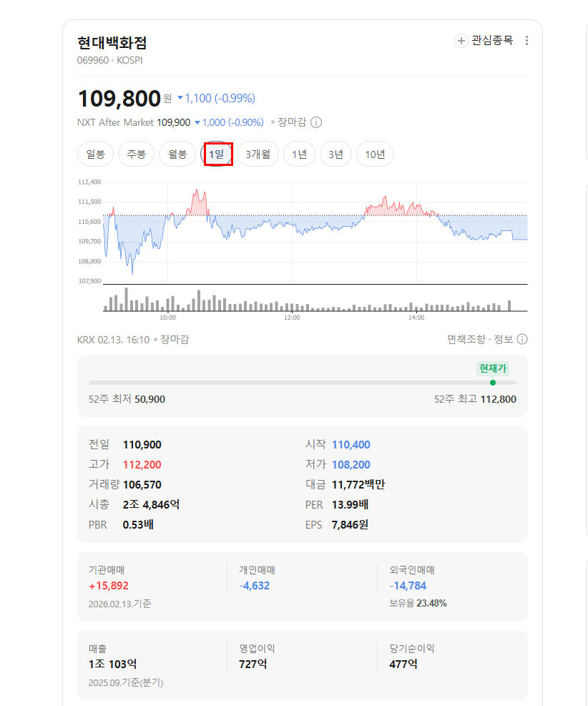Click the 전일 value 110,900
Viewport: 588px width, 706px height.
click(142, 445)
